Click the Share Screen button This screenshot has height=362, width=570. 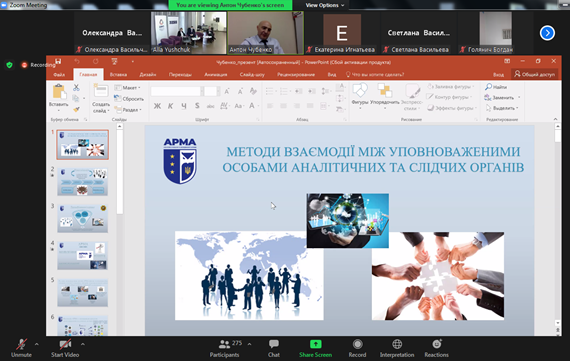[x=316, y=348]
